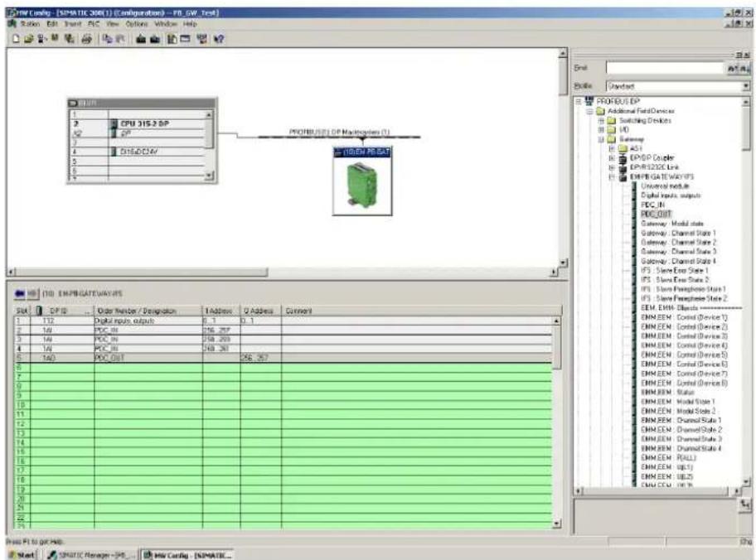This screenshot has width=756, height=560.
Task: Switch to SIMATIC Manager in taskbar
Action: (92, 555)
